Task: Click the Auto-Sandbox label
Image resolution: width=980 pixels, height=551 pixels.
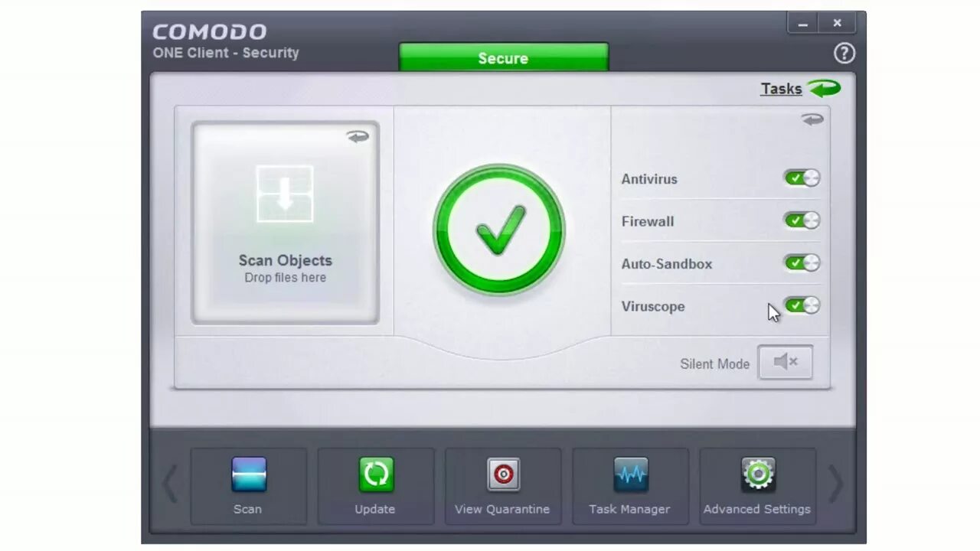Action: tap(667, 264)
